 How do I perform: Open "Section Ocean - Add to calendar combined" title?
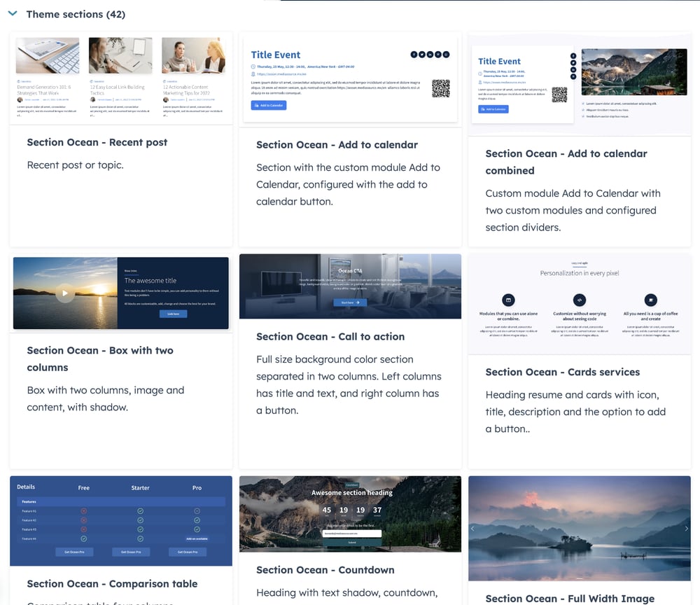(x=566, y=162)
